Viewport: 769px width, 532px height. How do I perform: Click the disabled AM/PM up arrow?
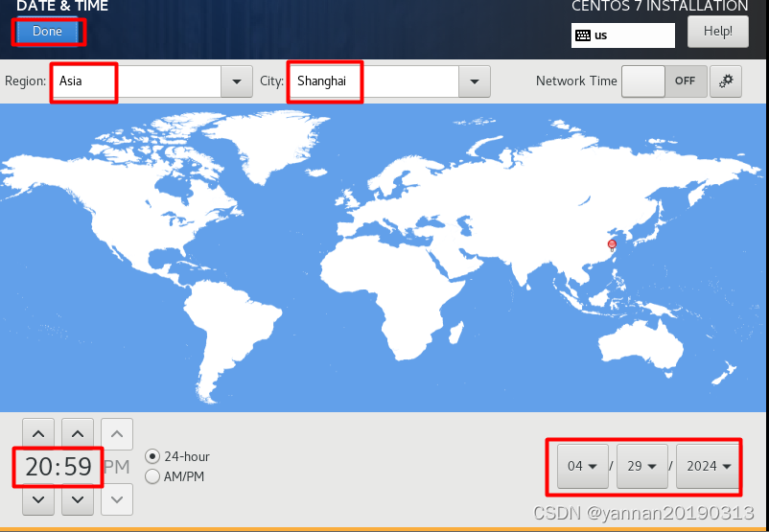[117, 434]
